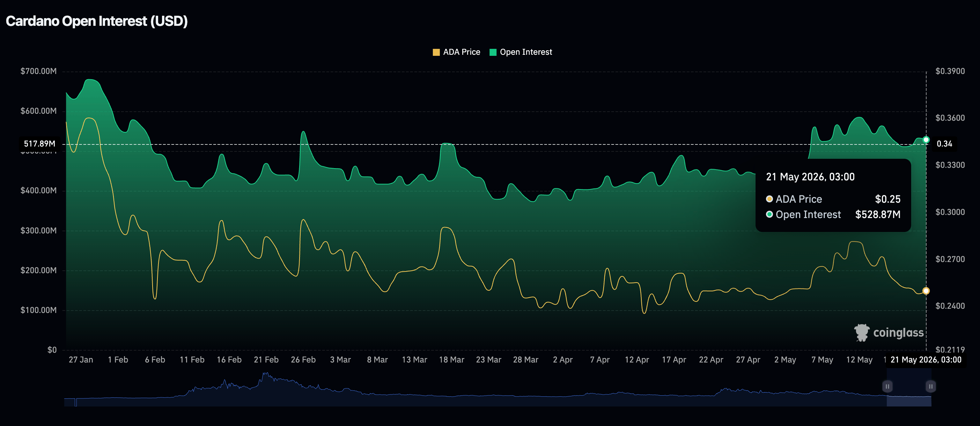Image resolution: width=980 pixels, height=426 pixels.
Task: Click the 7 Apr date label
Action: 599,359
